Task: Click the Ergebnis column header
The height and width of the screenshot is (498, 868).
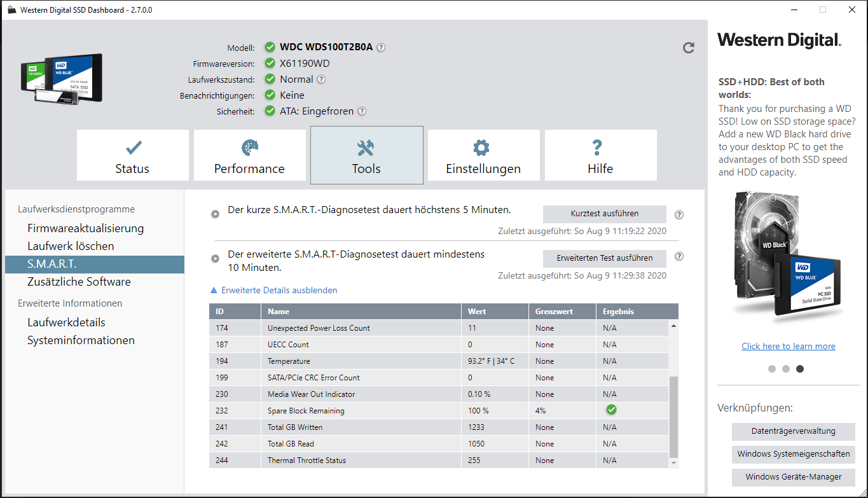Action: click(x=637, y=312)
